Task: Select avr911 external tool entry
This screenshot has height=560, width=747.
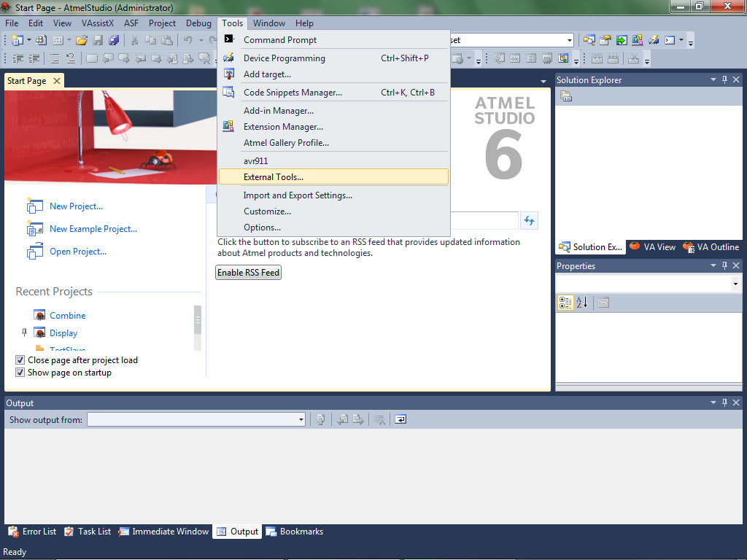Action: tap(333, 161)
